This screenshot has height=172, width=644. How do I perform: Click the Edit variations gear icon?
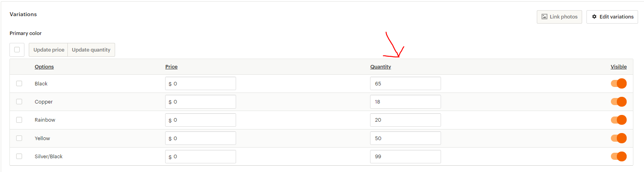coord(594,17)
